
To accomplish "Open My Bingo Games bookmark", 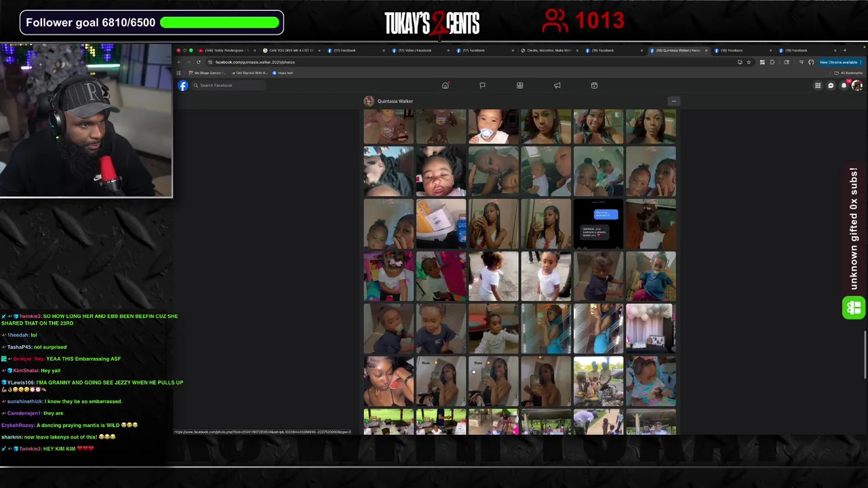I will [x=208, y=73].
